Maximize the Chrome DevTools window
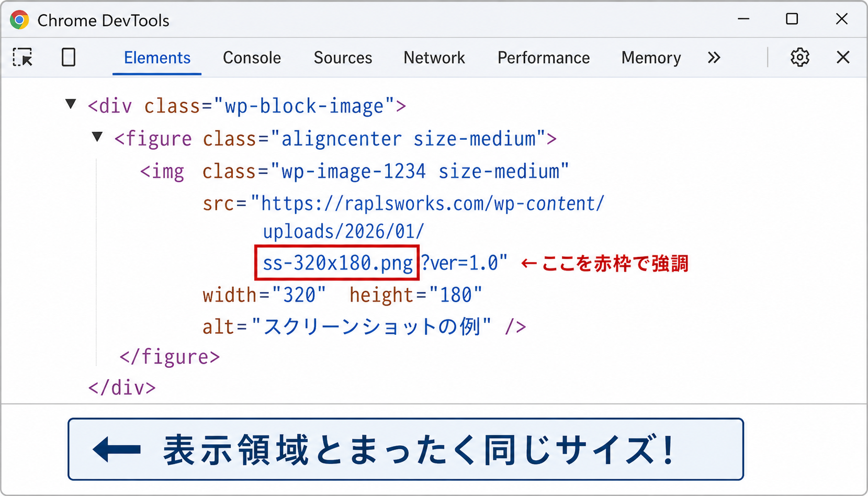Viewport: 868px width, 496px height. click(792, 19)
